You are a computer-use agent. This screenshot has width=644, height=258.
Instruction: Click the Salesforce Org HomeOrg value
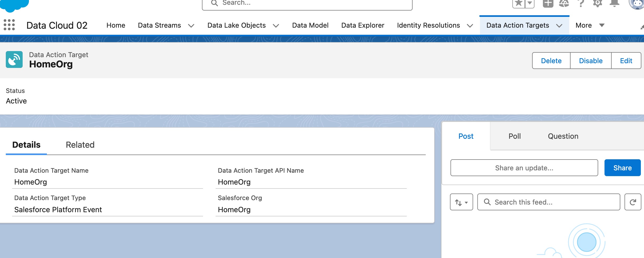[234, 210]
